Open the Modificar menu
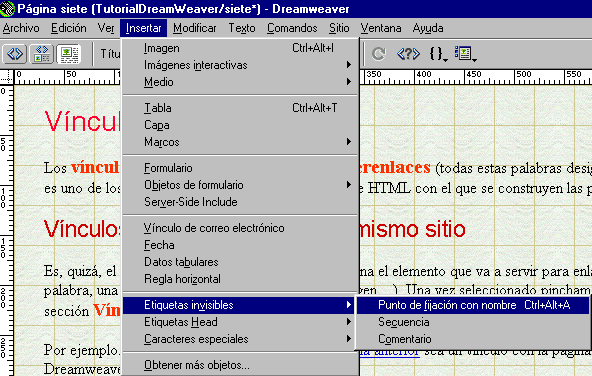The width and height of the screenshot is (592, 376). pyautogui.click(x=195, y=28)
